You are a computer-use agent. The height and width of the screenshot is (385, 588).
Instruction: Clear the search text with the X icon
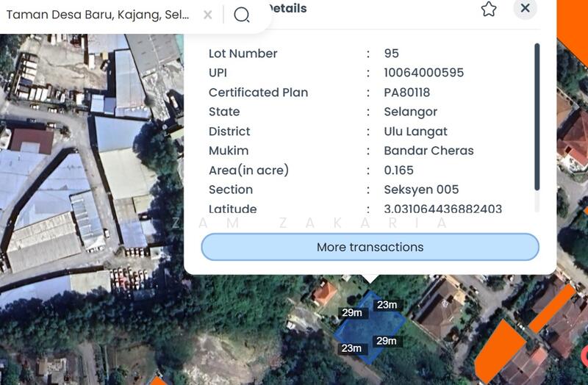[208, 15]
